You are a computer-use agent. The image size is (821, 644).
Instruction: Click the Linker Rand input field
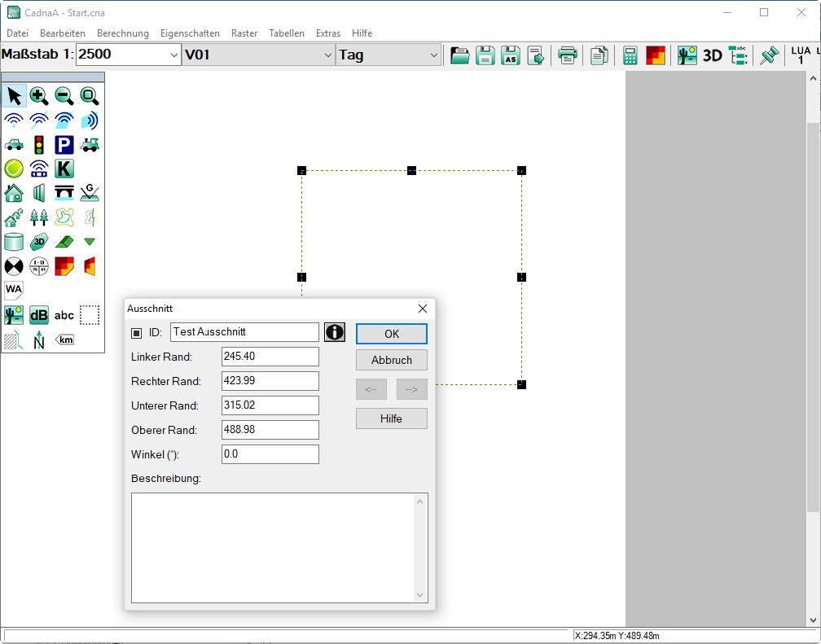[x=270, y=357]
